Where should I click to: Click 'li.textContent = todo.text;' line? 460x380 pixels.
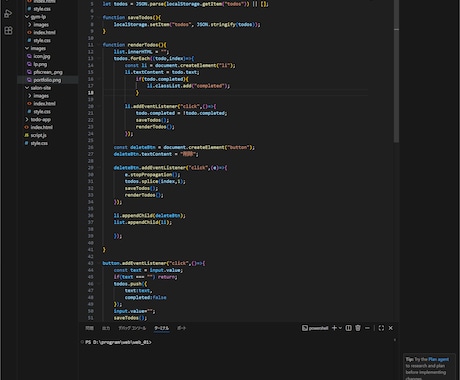pos(162,72)
